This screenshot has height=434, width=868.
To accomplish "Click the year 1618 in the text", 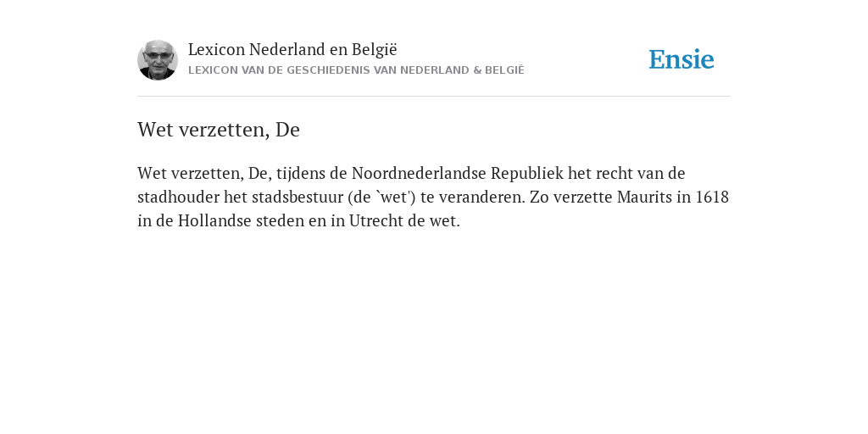I will pyautogui.click(x=712, y=197).
